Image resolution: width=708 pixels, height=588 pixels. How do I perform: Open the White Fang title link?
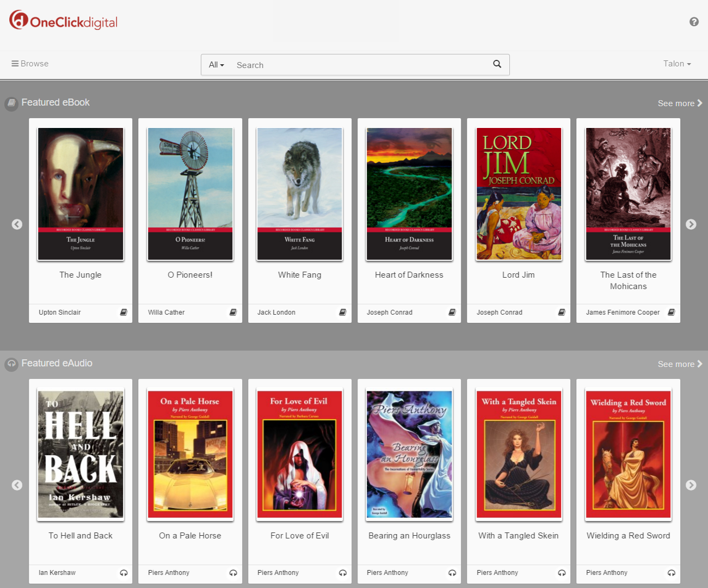point(300,275)
